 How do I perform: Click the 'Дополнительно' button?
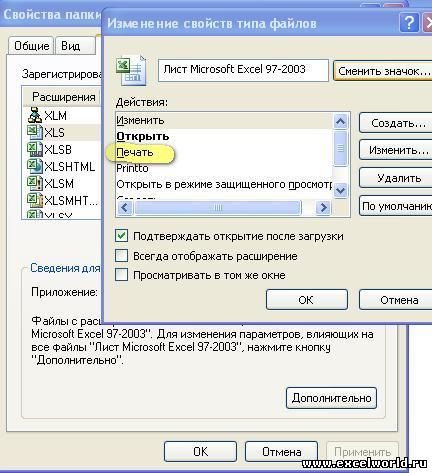331,398
